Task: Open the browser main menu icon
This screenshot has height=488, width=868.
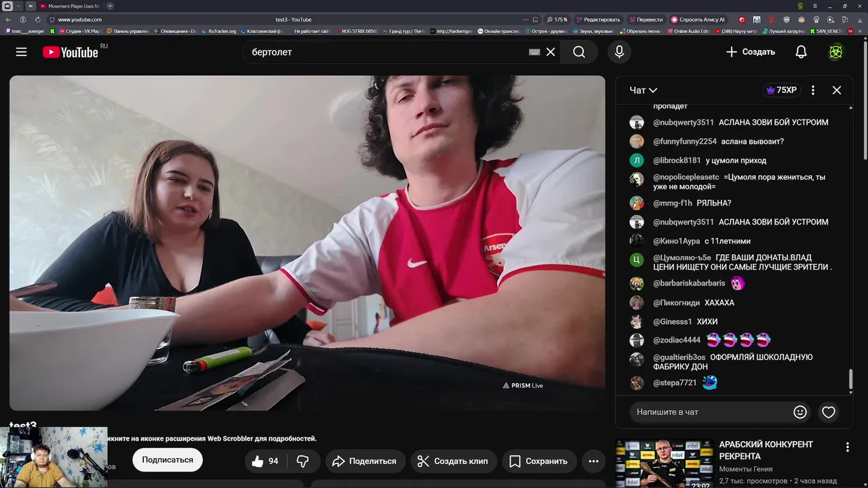Action: [x=816, y=6]
